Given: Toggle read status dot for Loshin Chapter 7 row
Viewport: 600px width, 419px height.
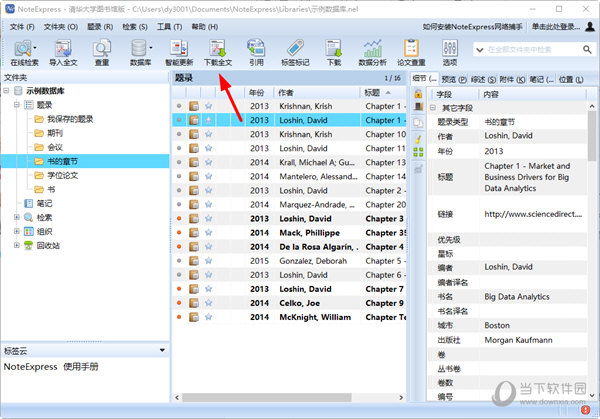Looking at the screenshot, I should (179, 289).
